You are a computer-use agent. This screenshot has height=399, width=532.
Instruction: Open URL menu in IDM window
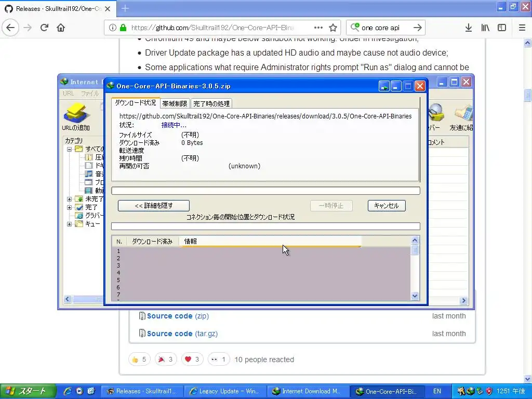[x=68, y=94]
